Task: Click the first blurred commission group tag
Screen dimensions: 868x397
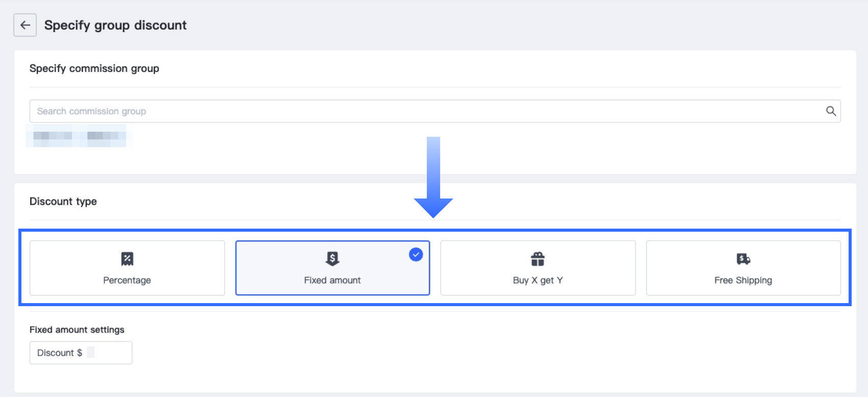Action: 53,136
